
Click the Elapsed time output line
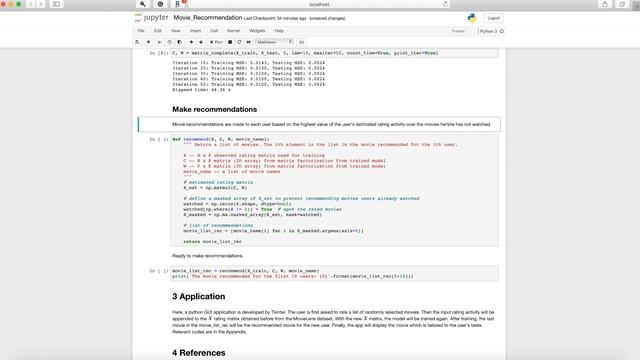pyautogui.click(x=201, y=90)
